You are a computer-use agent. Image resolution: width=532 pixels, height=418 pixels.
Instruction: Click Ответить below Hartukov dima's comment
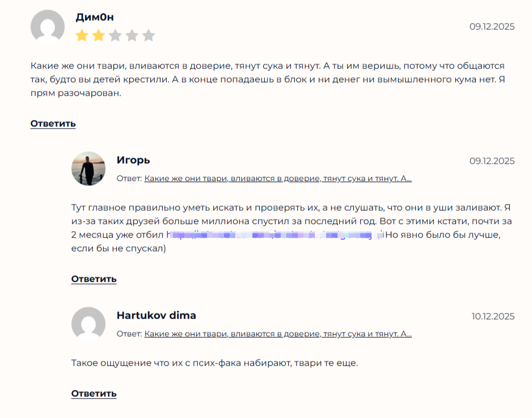(x=94, y=394)
